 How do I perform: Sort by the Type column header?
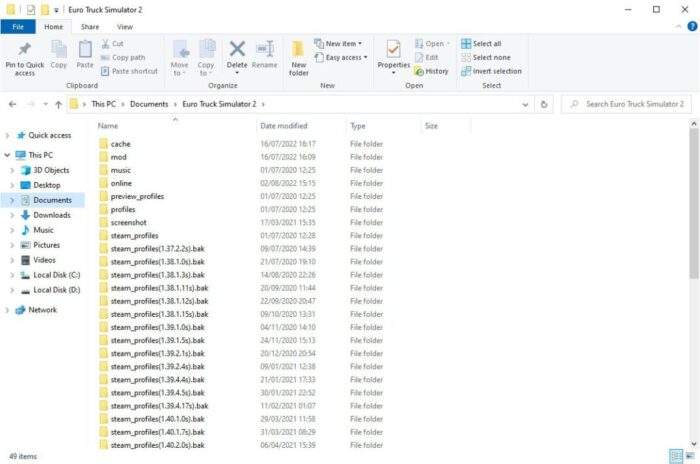(x=383, y=126)
